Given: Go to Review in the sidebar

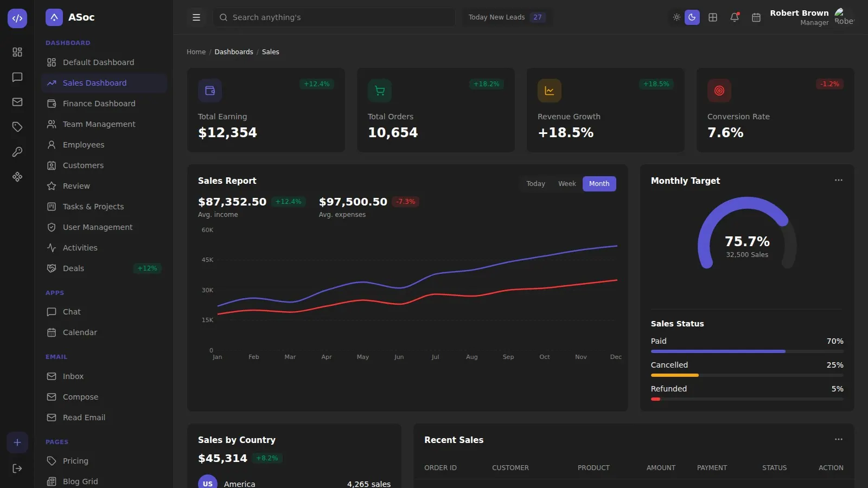Looking at the screenshot, I should (x=104, y=186).
